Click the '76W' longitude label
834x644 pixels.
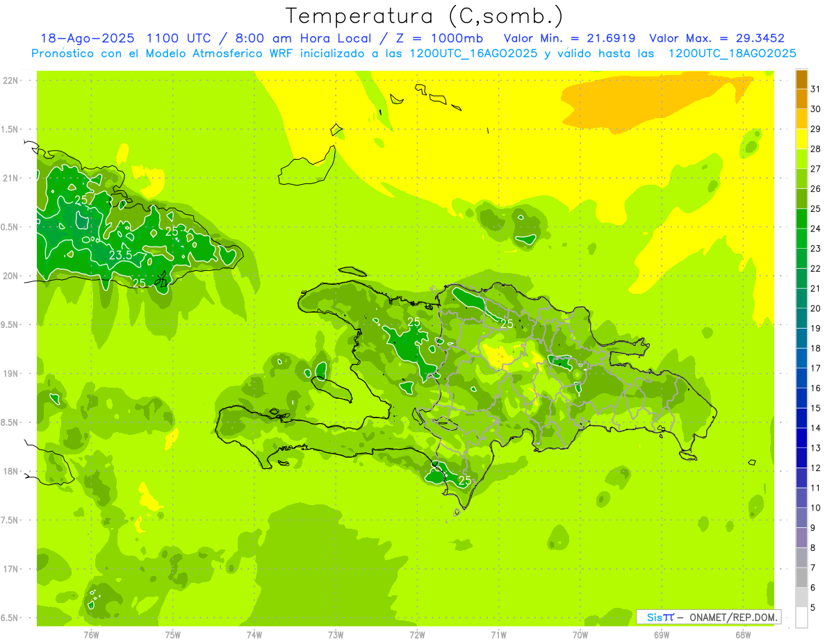91,635
